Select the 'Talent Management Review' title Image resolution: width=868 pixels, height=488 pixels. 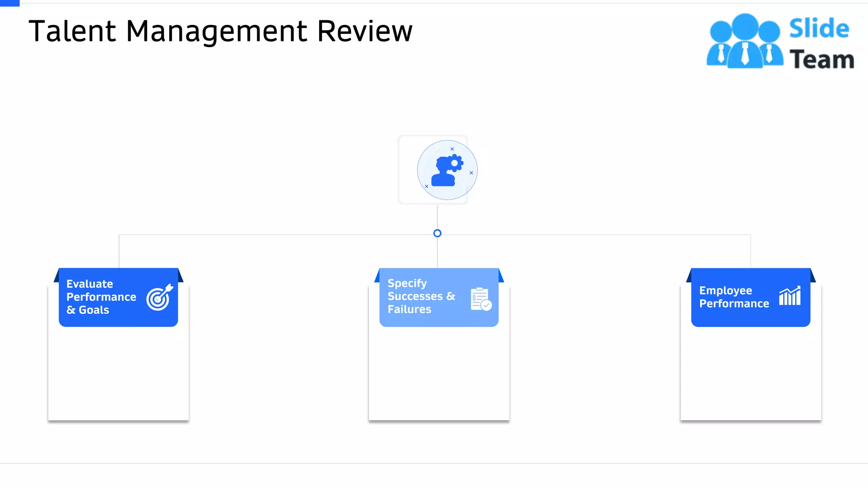(220, 31)
